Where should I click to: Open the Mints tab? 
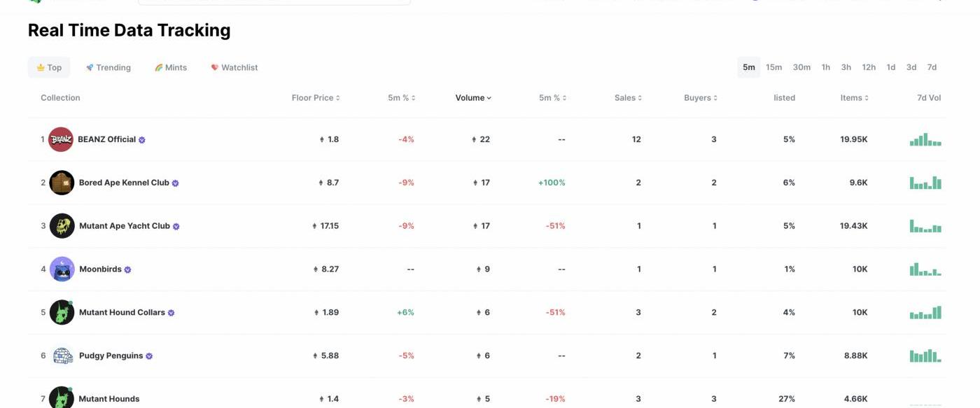pos(171,68)
